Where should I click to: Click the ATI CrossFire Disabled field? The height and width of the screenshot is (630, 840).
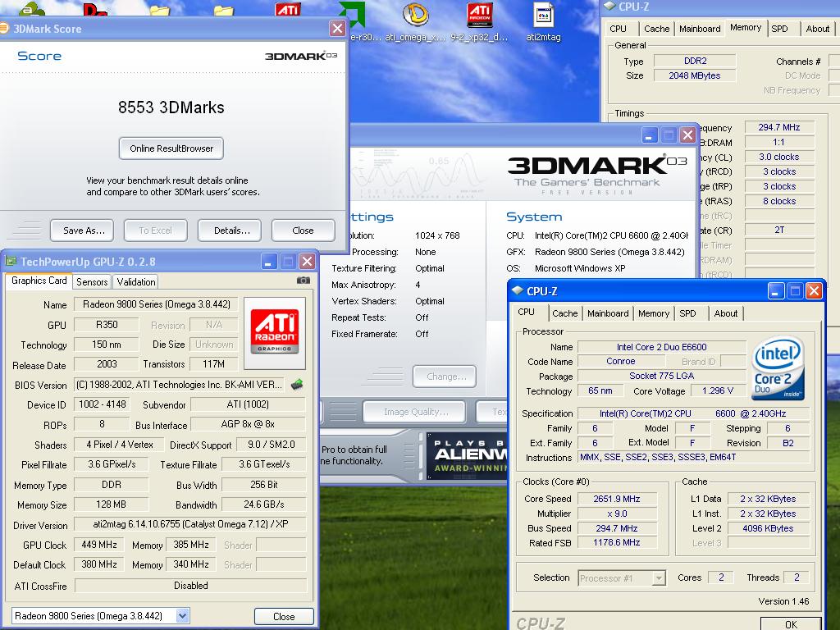coord(190,586)
